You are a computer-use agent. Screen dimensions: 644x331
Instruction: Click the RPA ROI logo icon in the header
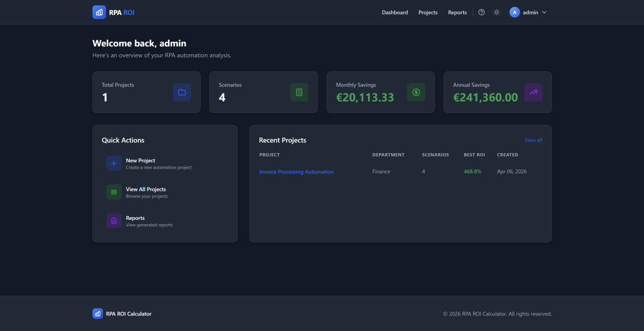click(99, 12)
